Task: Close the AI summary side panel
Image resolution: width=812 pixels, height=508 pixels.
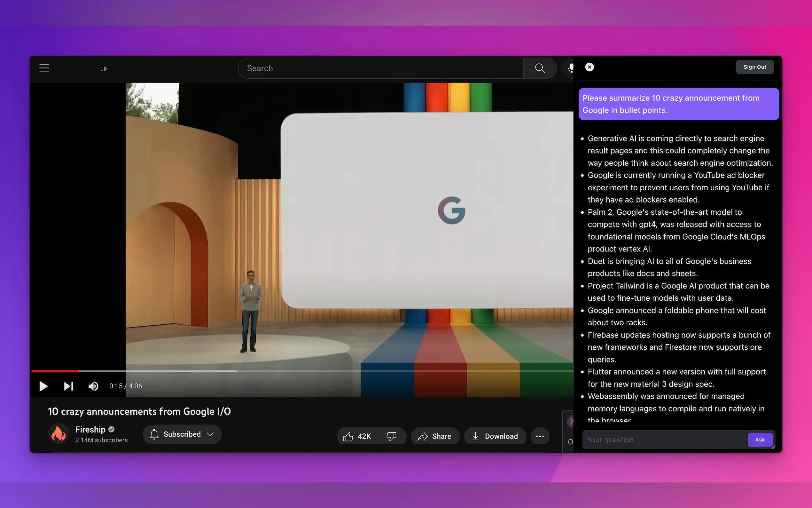Action: tap(589, 67)
